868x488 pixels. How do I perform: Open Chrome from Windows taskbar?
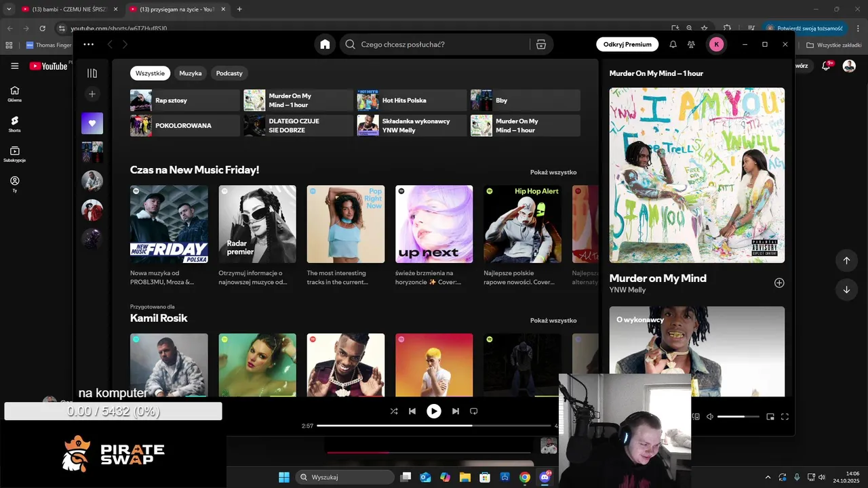(x=524, y=477)
